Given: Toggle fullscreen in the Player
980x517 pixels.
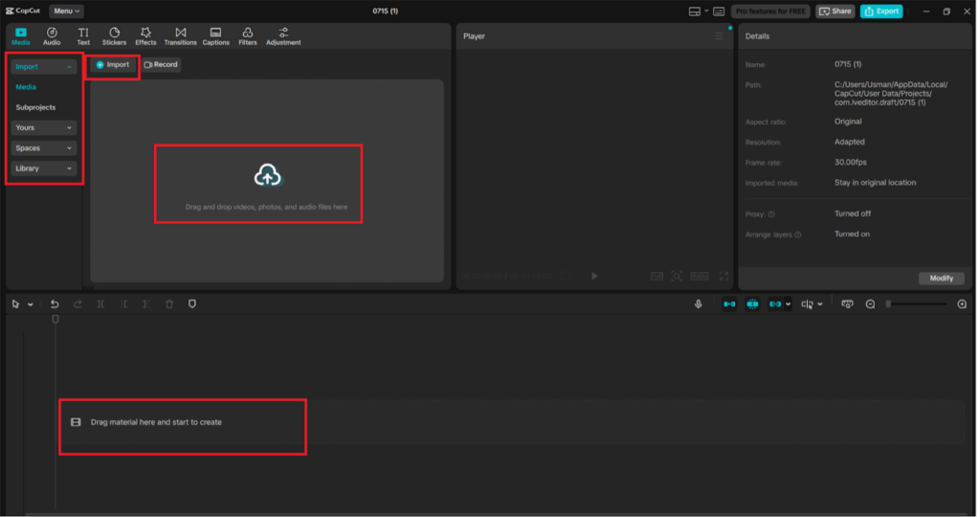Looking at the screenshot, I should 724,276.
